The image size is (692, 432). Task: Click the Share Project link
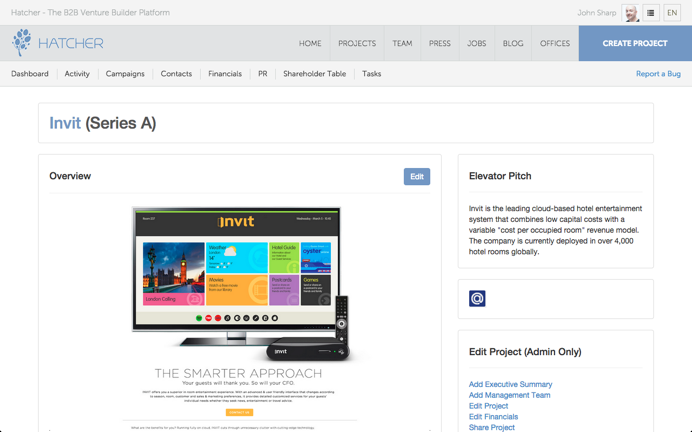tap(492, 427)
